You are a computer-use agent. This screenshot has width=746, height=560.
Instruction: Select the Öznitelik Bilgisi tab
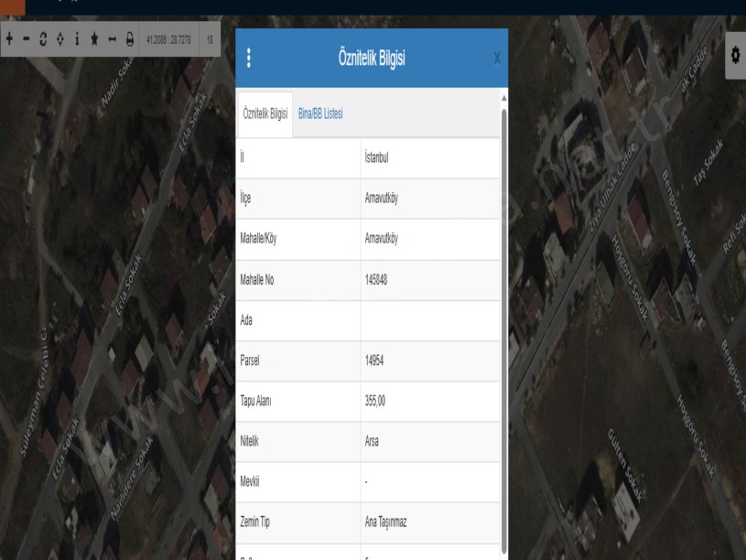tap(265, 113)
